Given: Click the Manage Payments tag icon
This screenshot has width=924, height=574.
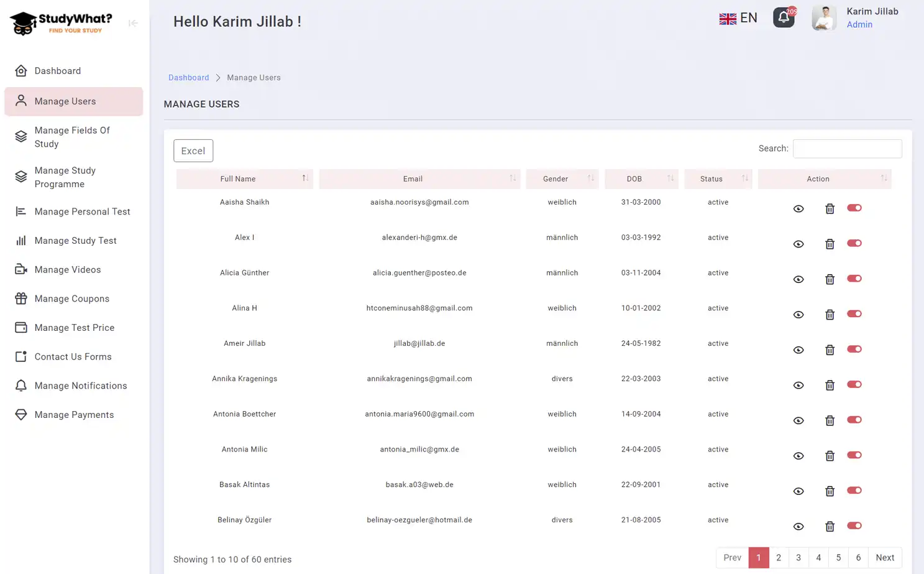Looking at the screenshot, I should tap(21, 414).
